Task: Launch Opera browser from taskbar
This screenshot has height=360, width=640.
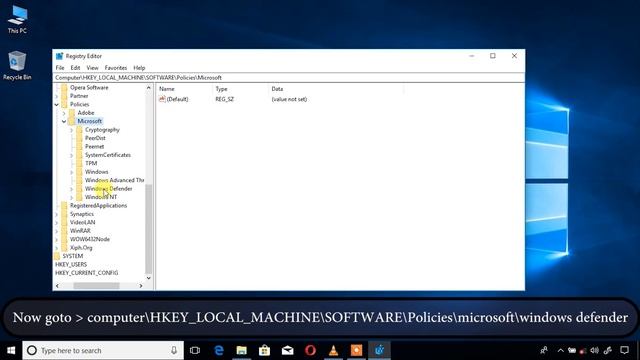Action: tap(310, 350)
